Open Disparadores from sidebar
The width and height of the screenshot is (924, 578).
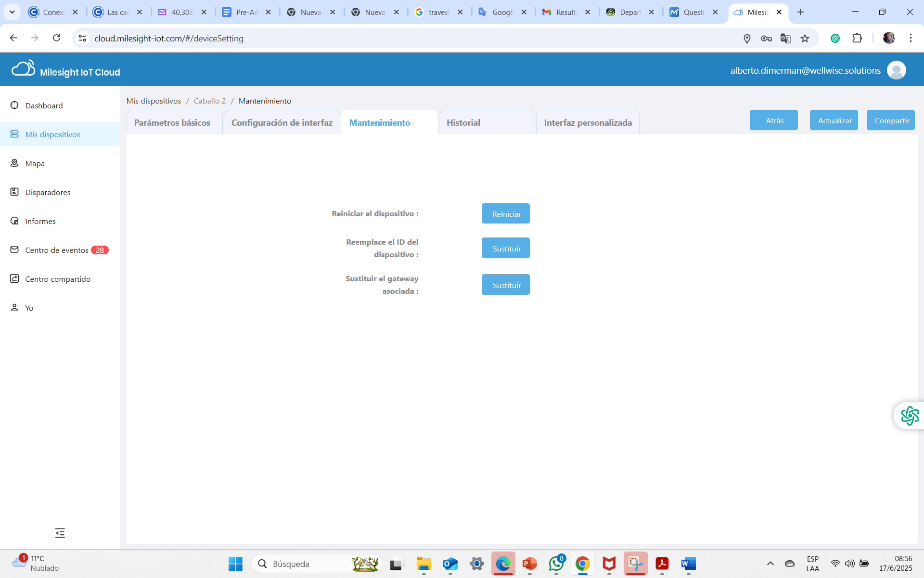point(47,192)
